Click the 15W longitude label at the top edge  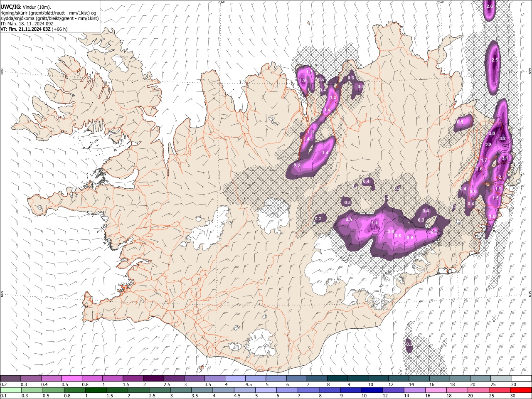pyautogui.click(x=440, y=2)
